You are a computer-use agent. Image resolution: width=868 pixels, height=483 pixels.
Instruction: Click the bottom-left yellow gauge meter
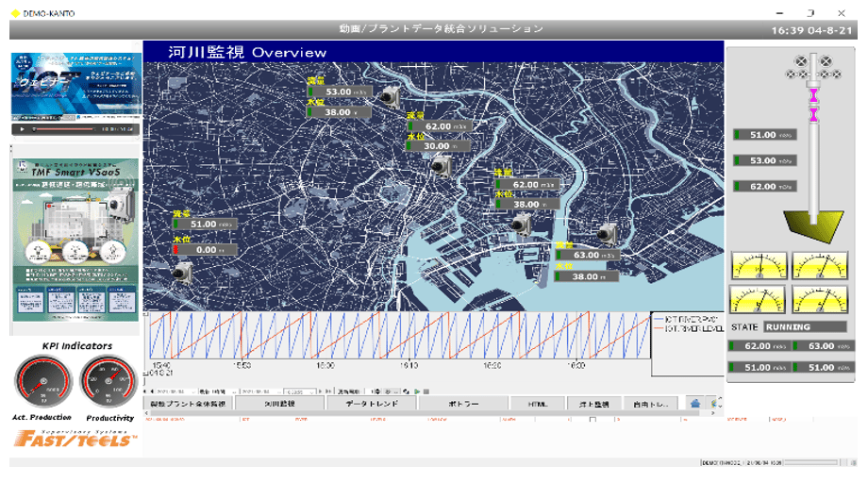click(x=758, y=299)
